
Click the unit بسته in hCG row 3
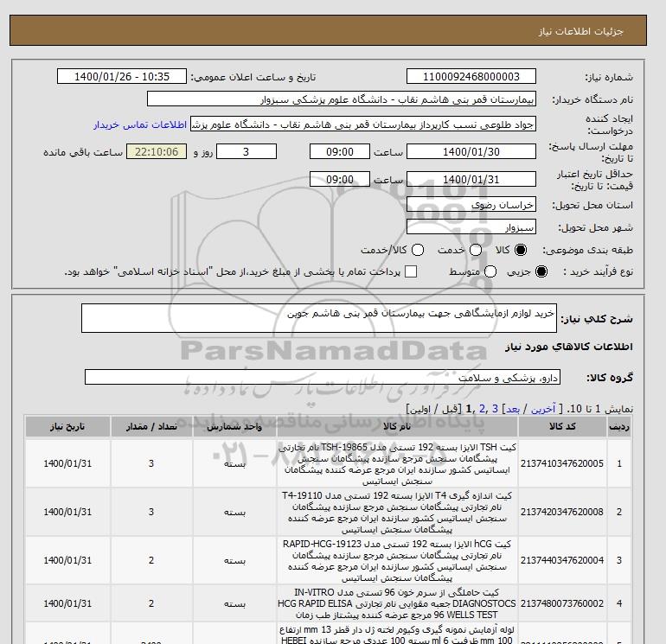[x=234, y=560]
